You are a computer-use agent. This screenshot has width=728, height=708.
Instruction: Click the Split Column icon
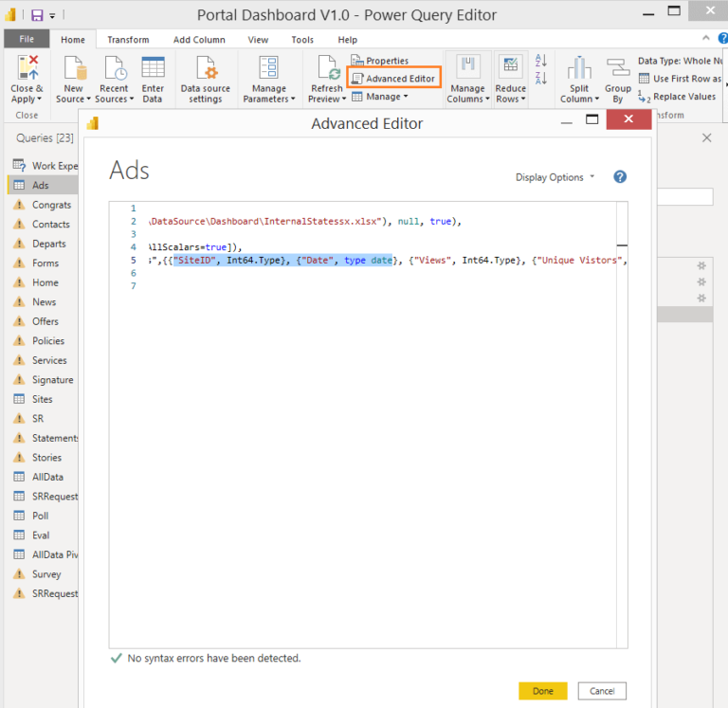pos(579,68)
